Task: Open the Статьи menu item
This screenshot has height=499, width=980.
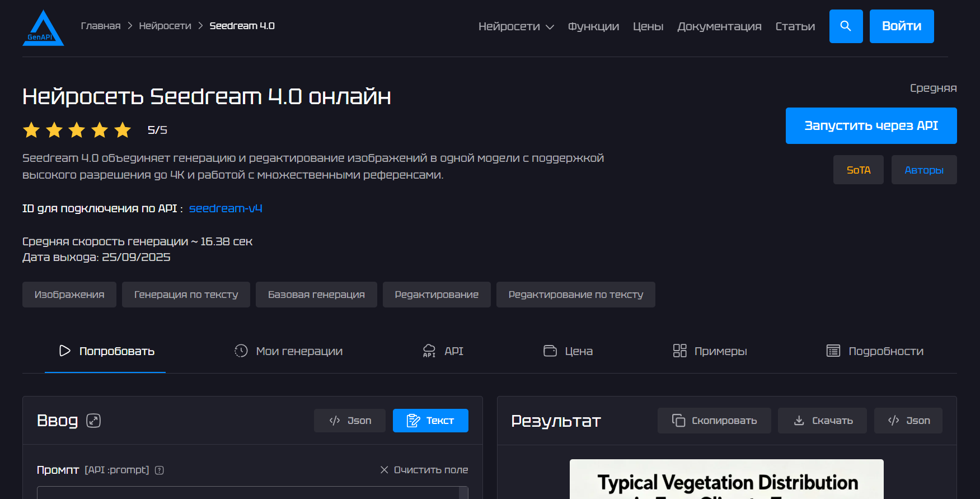Action: click(x=795, y=26)
